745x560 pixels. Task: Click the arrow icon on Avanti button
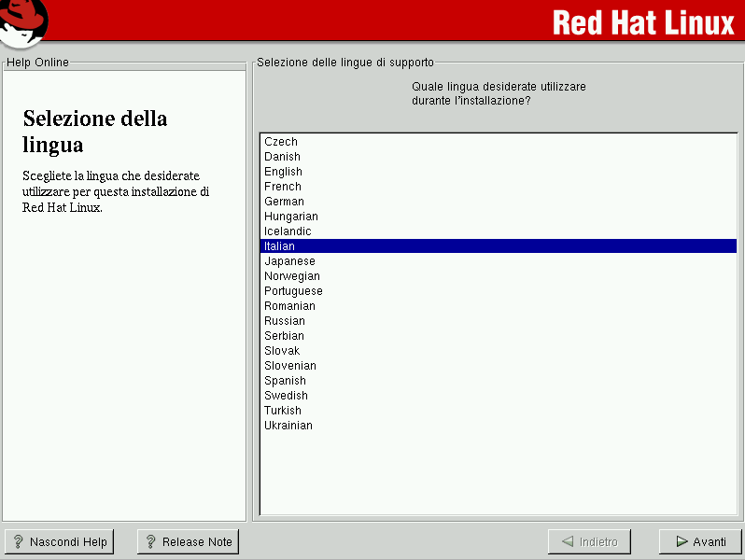coord(682,541)
